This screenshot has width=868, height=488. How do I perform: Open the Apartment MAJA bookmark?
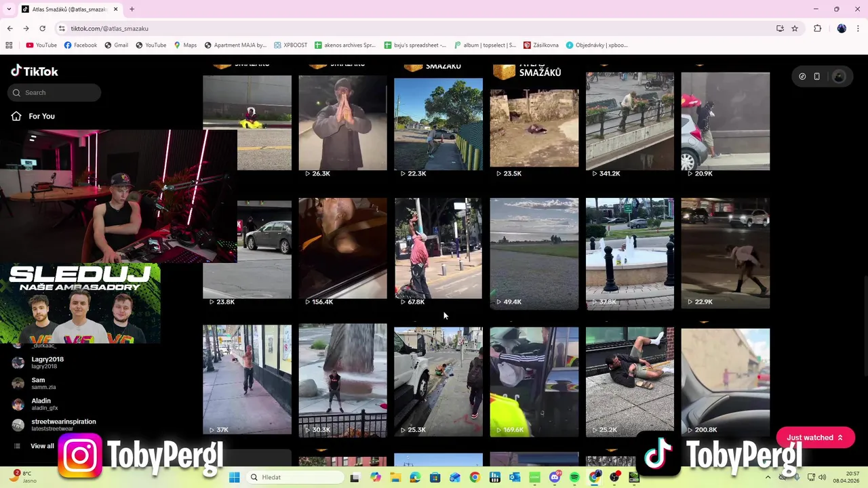click(235, 45)
